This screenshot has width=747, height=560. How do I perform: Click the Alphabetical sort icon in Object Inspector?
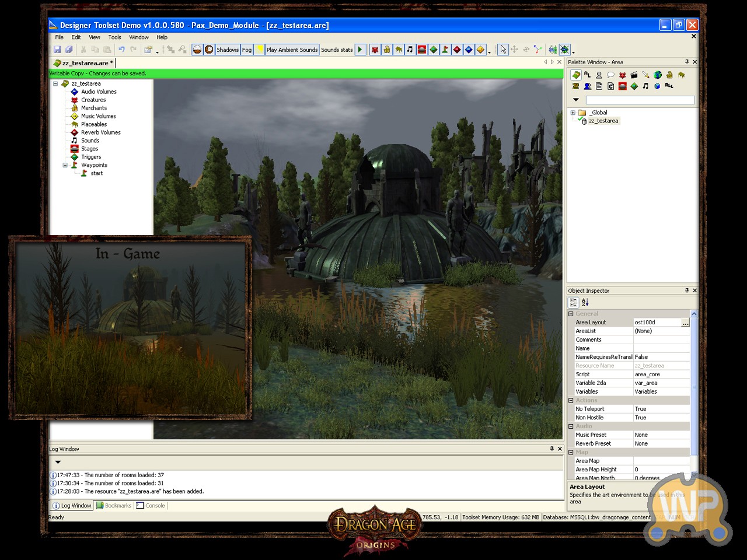(585, 302)
